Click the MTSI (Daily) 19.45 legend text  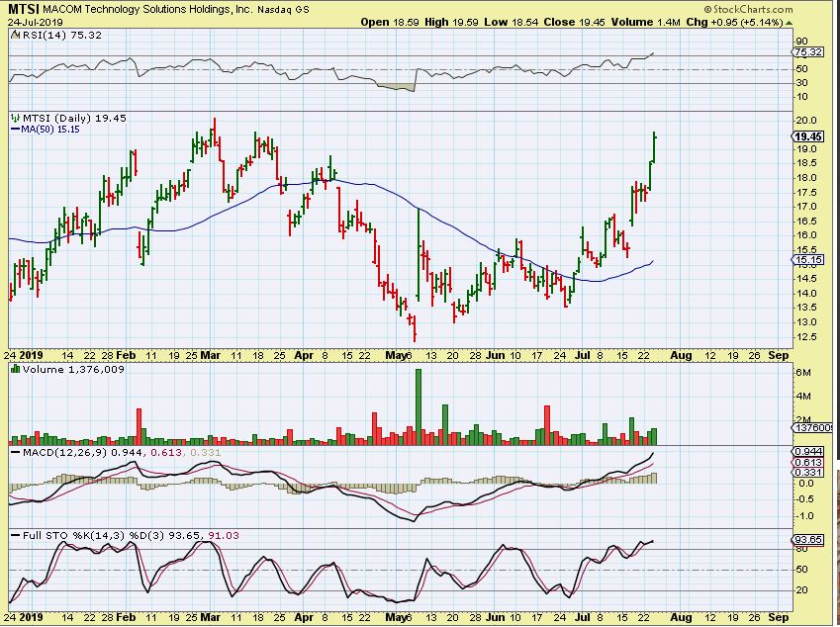click(x=74, y=118)
